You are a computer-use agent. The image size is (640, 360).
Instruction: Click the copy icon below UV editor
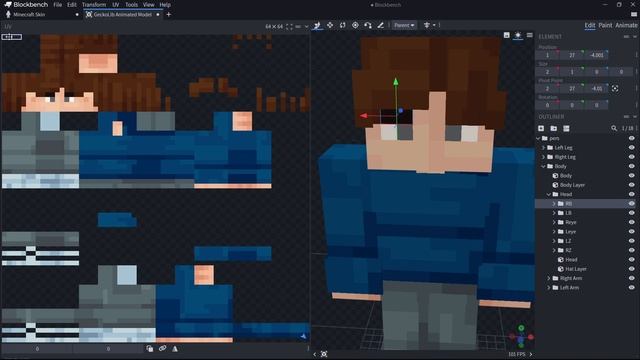[x=150, y=349]
